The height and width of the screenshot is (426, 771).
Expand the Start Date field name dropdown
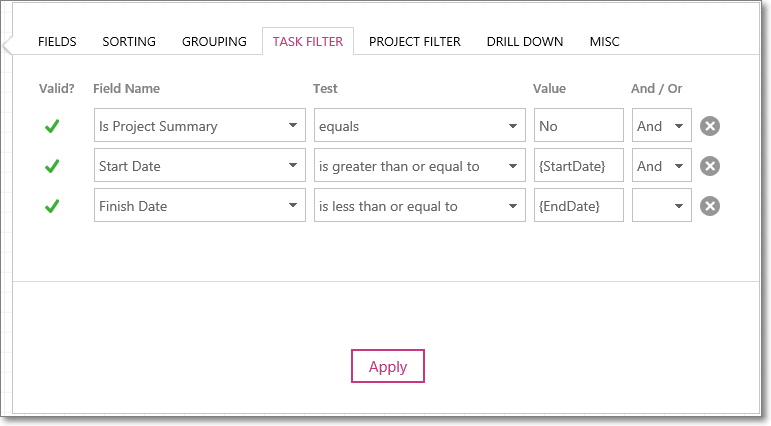pos(200,165)
